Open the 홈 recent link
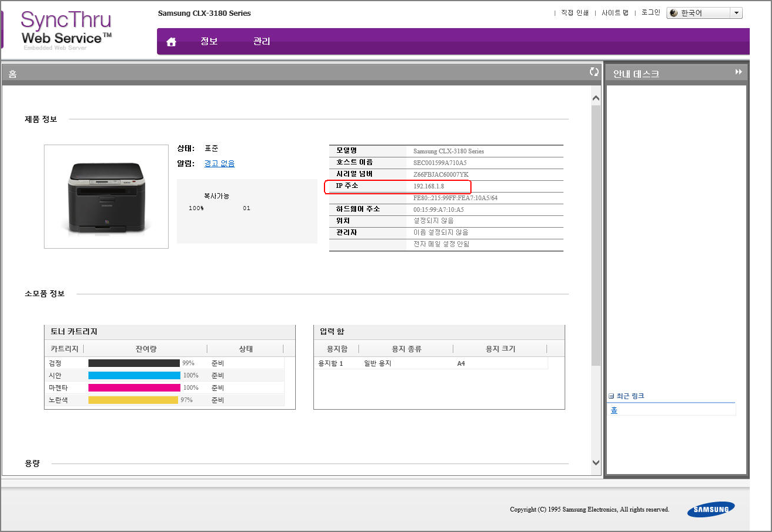The height and width of the screenshot is (532, 772). [614, 410]
